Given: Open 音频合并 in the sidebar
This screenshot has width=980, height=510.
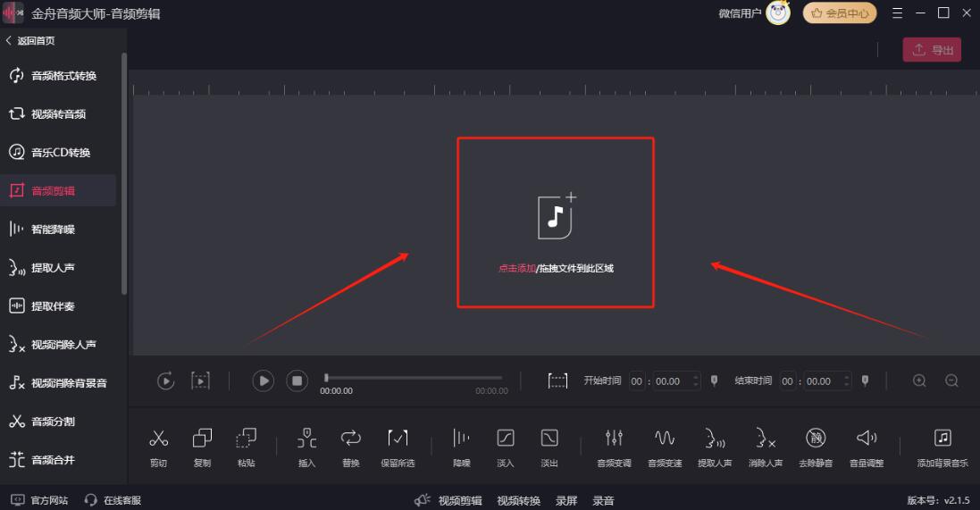Looking at the screenshot, I should 58,459.
